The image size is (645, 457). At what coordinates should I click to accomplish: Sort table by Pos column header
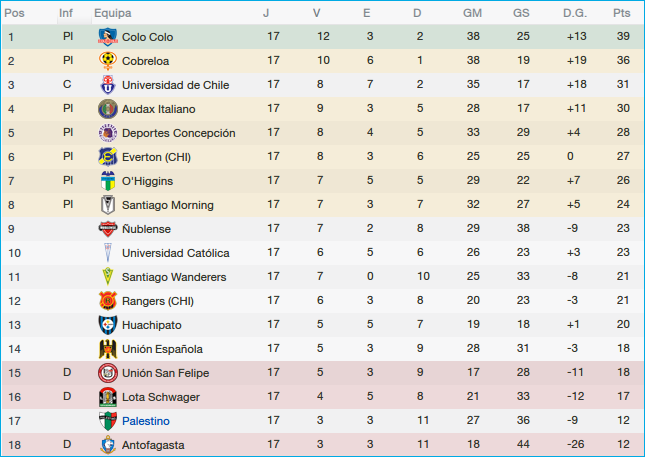[x=14, y=13]
